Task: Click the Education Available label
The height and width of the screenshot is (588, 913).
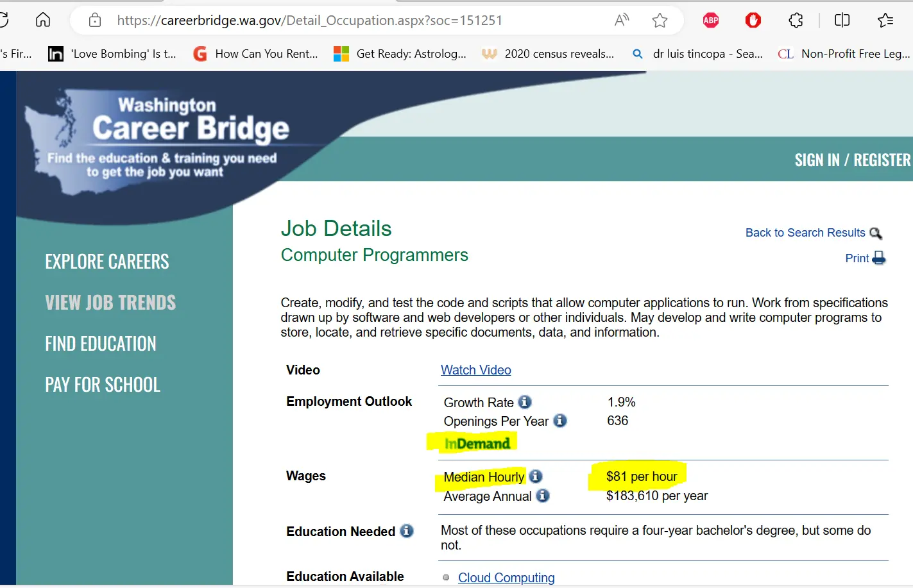Action: (345, 576)
